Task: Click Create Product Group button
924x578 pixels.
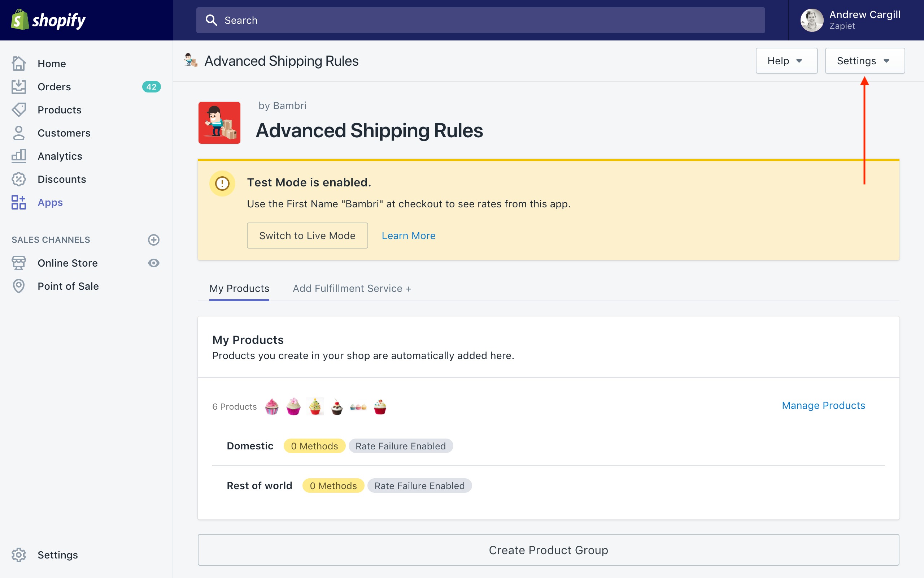Action: [548, 550]
